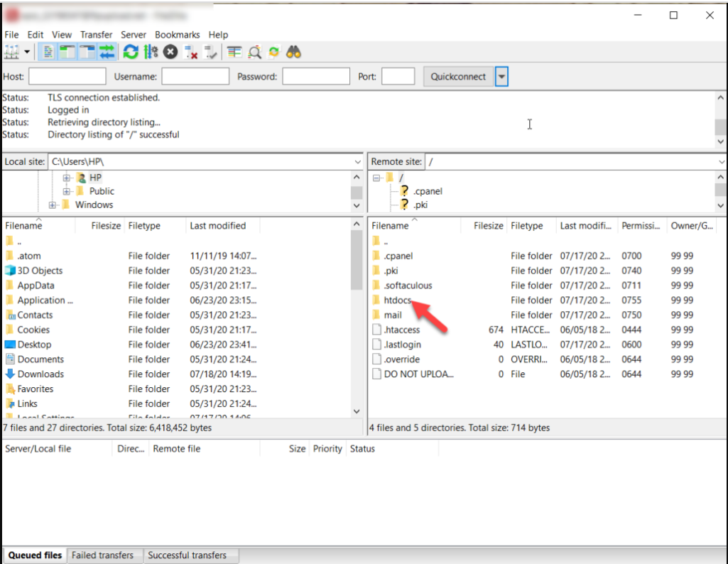Expand the Public folder in local tree
The width and height of the screenshot is (728, 564).
[x=67, y=191]
